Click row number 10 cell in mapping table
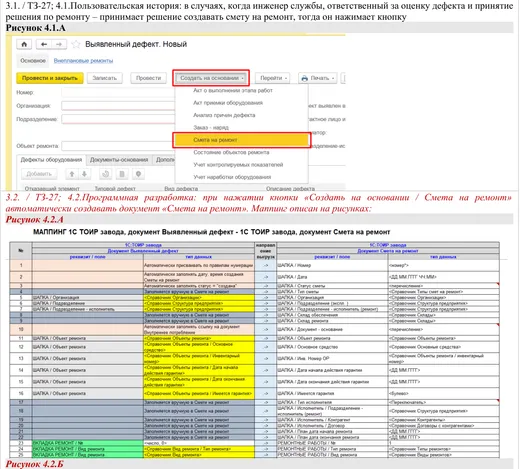The width and height of the screenshot is (520, 469). coord(21,329)
